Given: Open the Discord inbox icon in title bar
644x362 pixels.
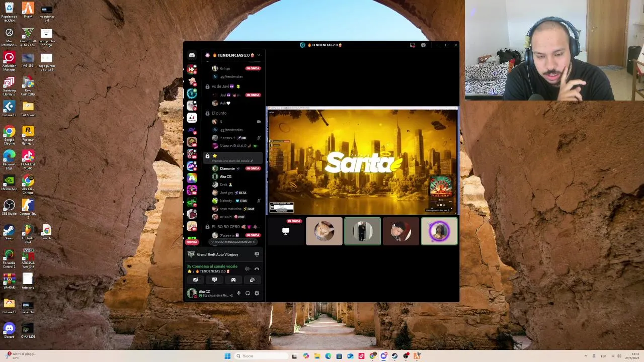Looking at the screenshot, I should [x=413, y=45].
